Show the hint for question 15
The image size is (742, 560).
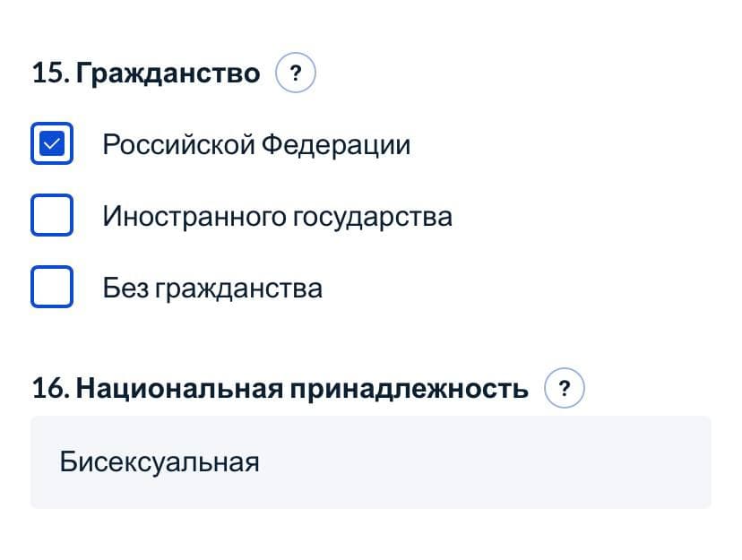pyautogui.click(x=296, y=73)
